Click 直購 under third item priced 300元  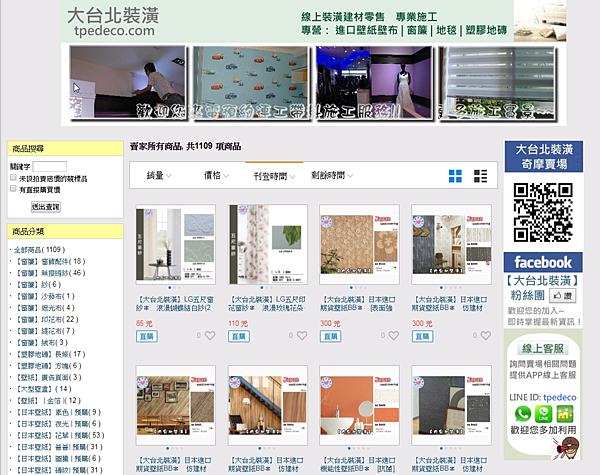(x=331, y=336)
